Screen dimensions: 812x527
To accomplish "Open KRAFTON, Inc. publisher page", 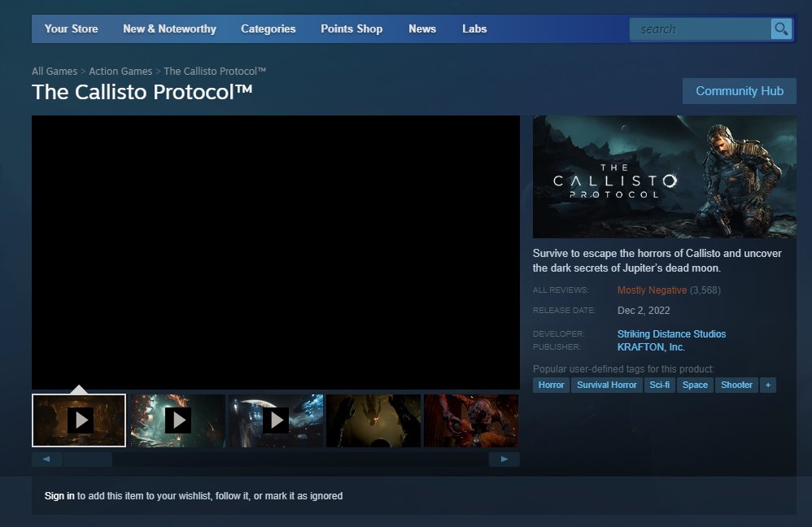I will [x=651, y=346].
